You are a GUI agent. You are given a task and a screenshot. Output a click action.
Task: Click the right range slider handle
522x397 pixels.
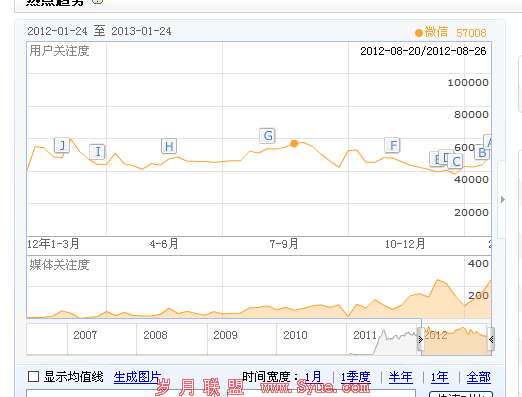pyautogui.click(x=491, y=339)
